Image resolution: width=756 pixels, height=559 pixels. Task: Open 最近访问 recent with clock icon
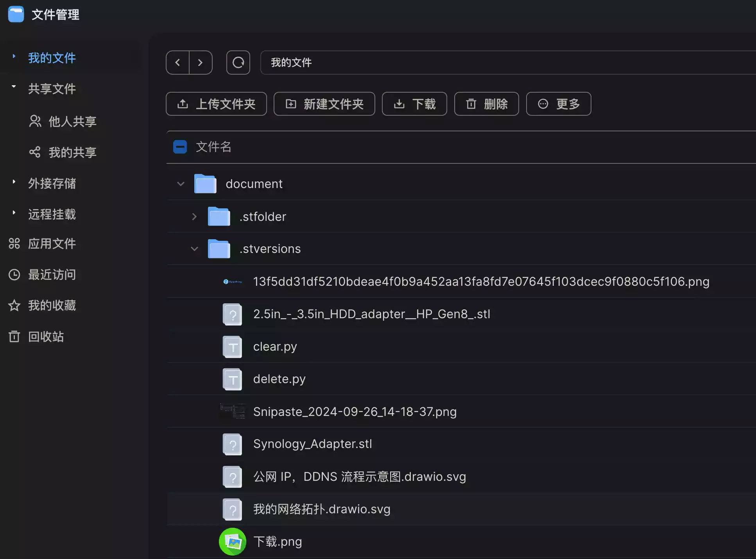coord(52,274)
